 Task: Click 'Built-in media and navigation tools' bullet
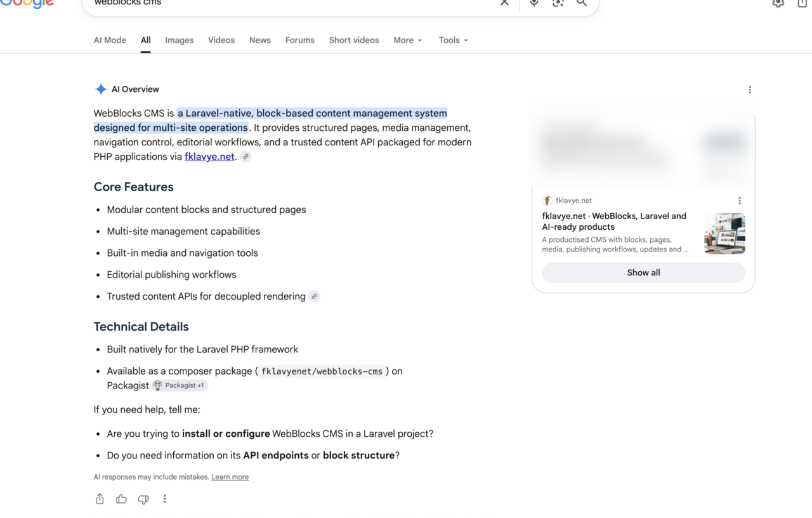pyautogui.click(x=182, y=253)
